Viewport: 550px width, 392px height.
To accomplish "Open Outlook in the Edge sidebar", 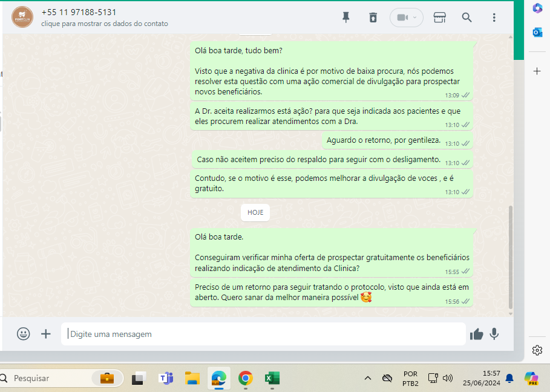I will click(537, 33).
